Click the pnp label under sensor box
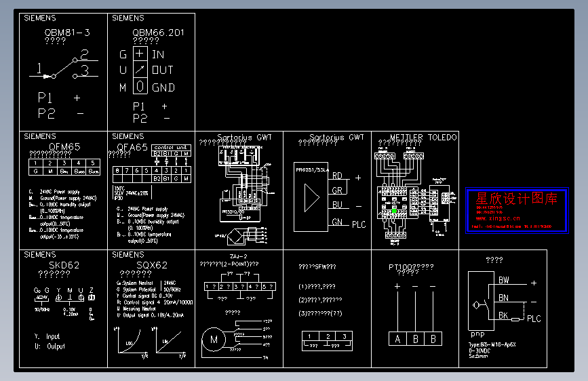 (x=477, y=334)
